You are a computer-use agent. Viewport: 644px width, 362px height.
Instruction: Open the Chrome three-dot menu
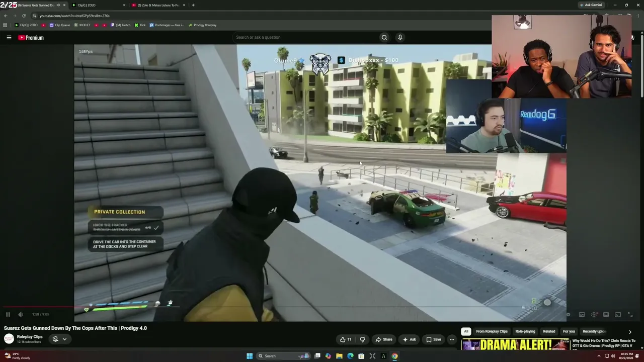pos(639,16)
